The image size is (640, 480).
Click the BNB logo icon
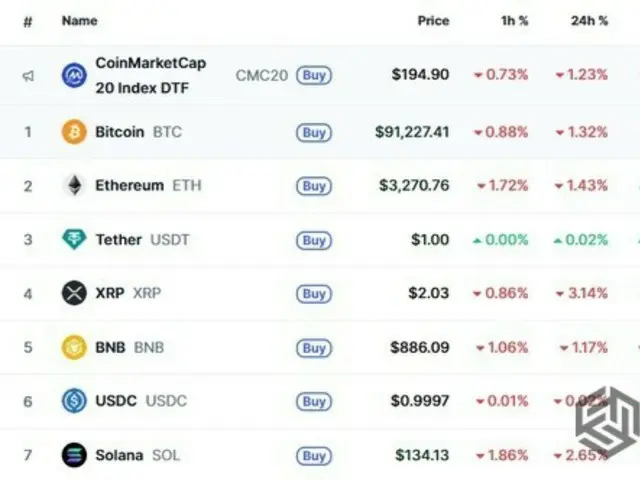point(74,348)
